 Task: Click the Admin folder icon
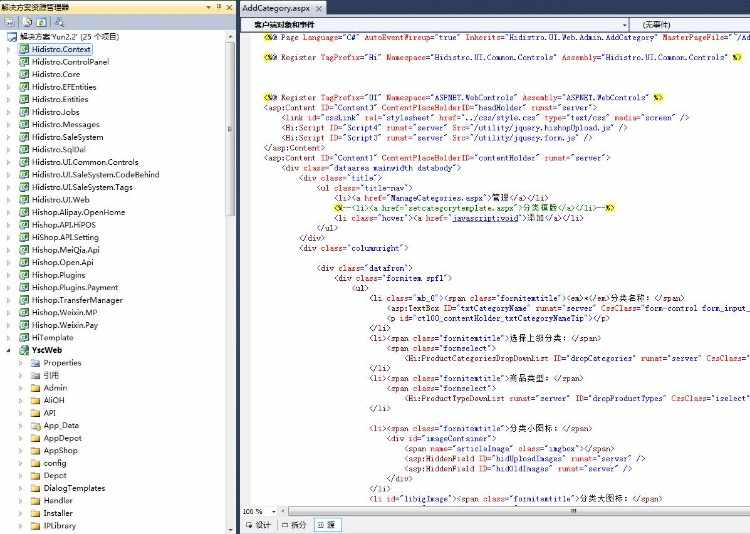[x=35, y=388]
